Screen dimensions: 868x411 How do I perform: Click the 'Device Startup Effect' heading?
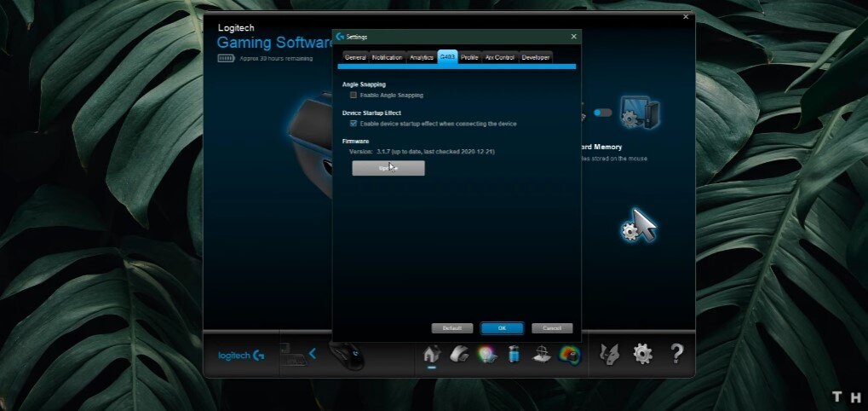tap(371, 113)
